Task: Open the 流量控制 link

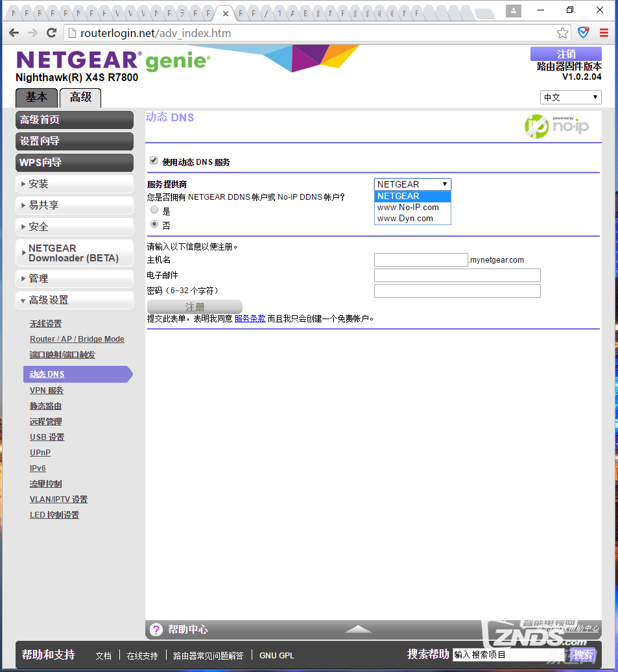Action: [45, 484]
